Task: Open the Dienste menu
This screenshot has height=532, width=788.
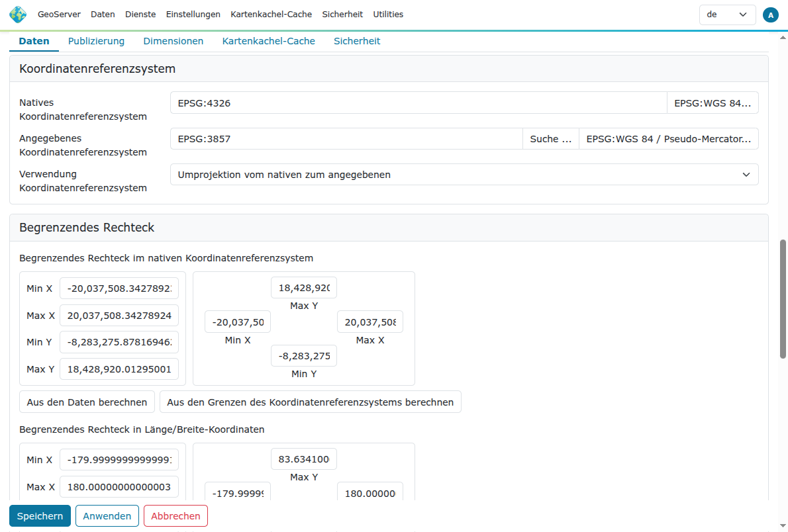Action: click(x=140, y=14)
